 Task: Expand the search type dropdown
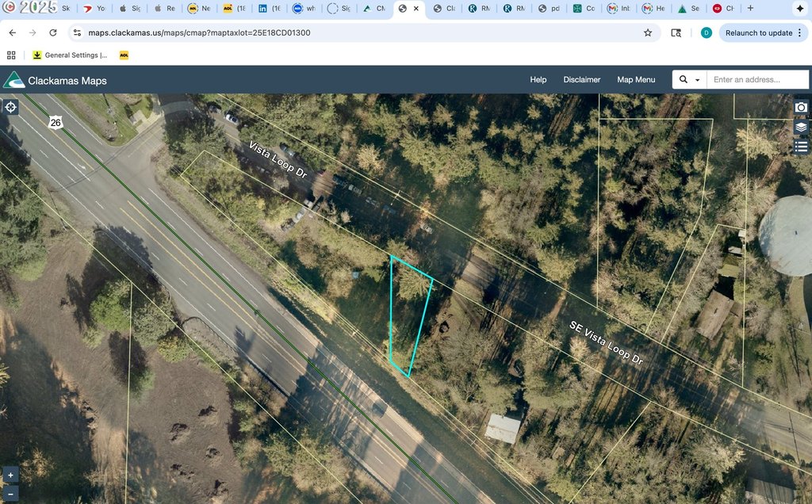(x=689, y=80)
